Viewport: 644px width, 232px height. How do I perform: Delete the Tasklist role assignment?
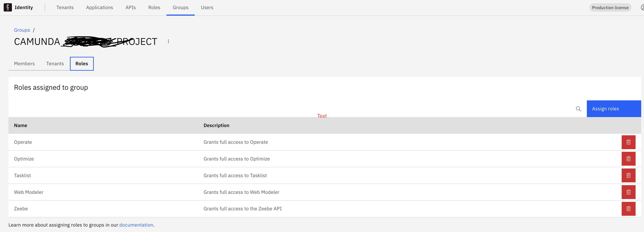point(628,175)
